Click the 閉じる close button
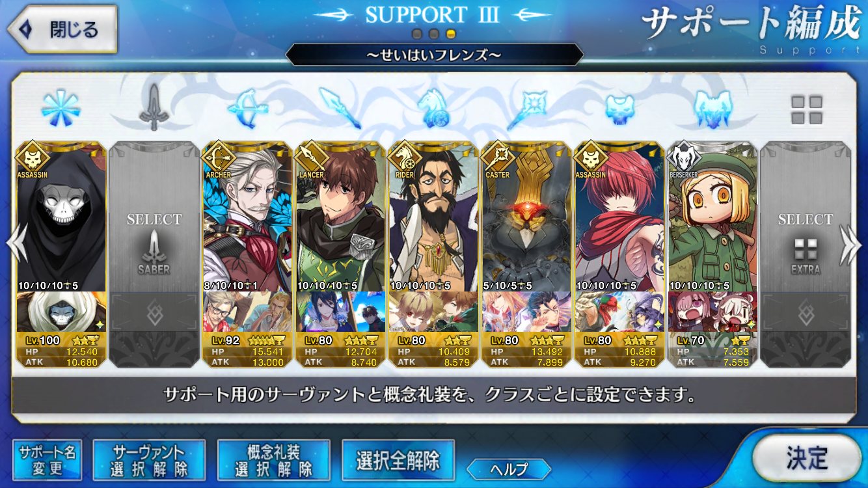This screenshot has width=868, height=488. pos(62,29)
